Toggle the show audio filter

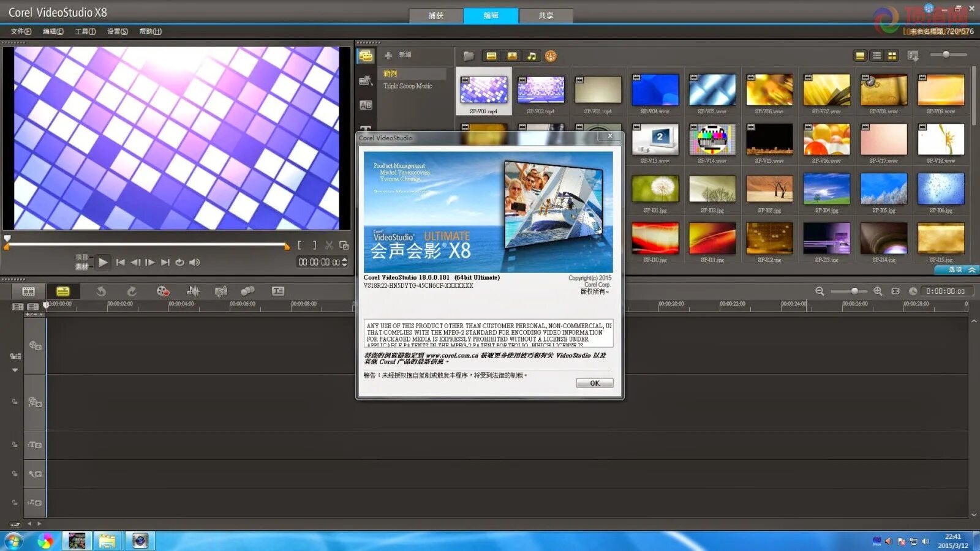click(x=532, y=56)
